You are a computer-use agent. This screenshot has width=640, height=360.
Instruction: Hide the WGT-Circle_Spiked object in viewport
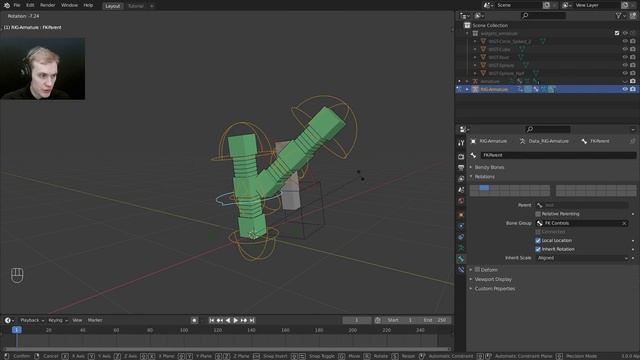(x=624, y=41)
